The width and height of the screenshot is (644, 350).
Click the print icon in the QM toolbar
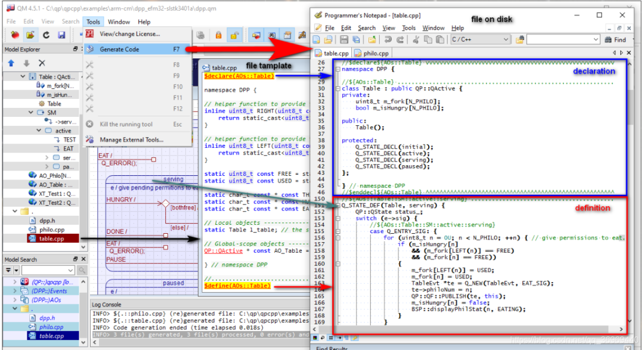coord(200,35)
